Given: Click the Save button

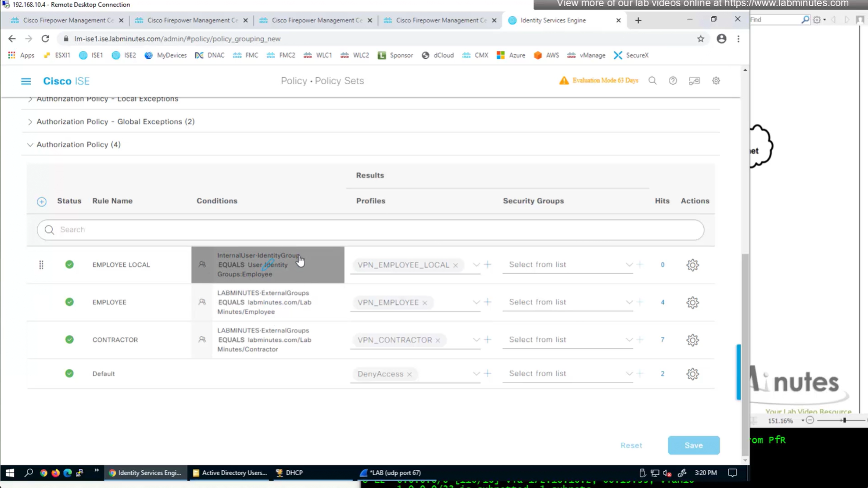Looking at the screenshot, I should click(693, 445).
